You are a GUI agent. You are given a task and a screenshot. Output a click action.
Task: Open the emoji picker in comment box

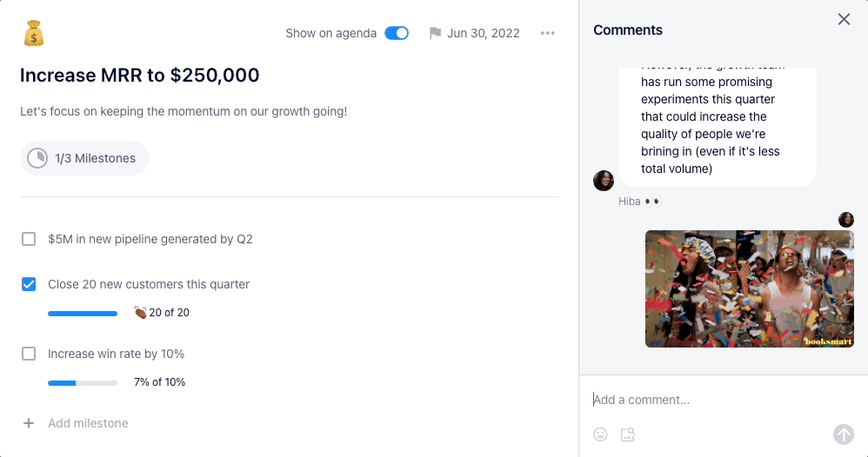tap(600, 434)
